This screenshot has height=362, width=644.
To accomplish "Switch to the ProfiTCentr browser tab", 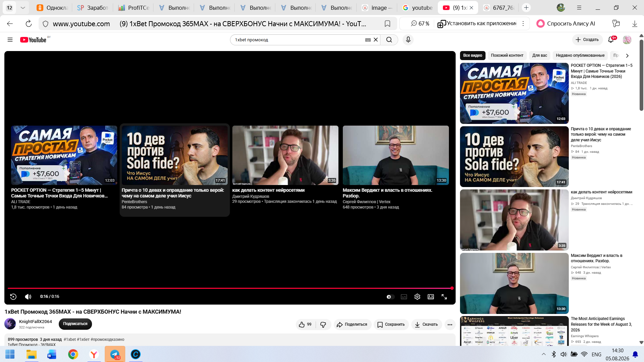I will (134, 8).
